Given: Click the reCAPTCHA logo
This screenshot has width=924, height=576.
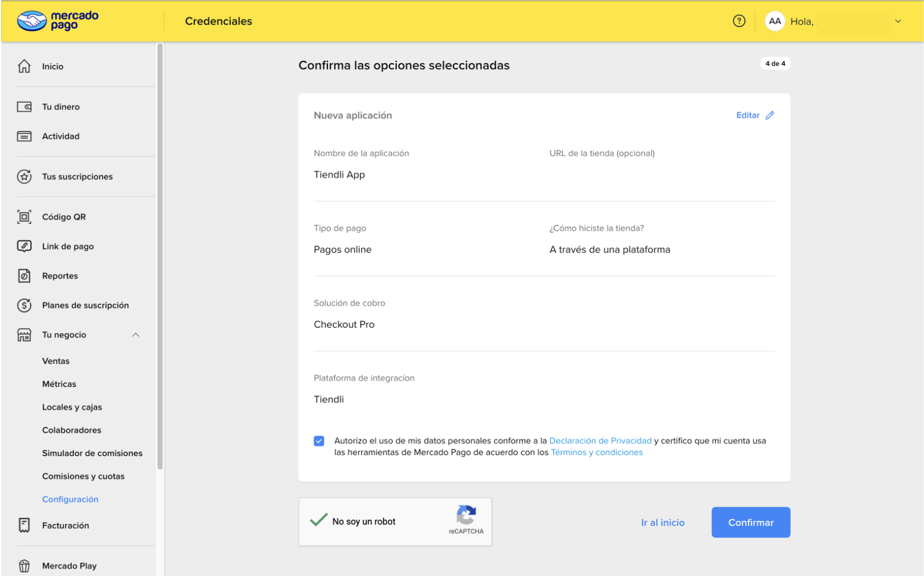Looking at the screenshot, I should (x=466, y=515).
